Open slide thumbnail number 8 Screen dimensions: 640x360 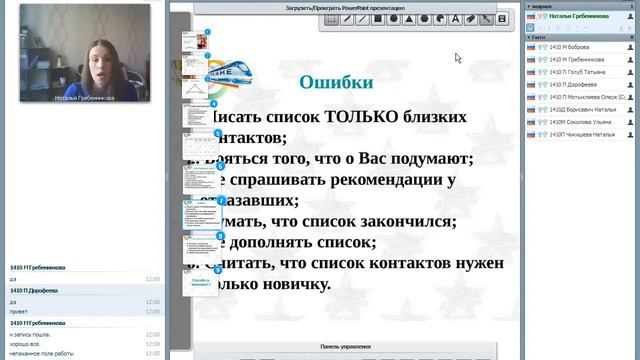click(201, 249)
